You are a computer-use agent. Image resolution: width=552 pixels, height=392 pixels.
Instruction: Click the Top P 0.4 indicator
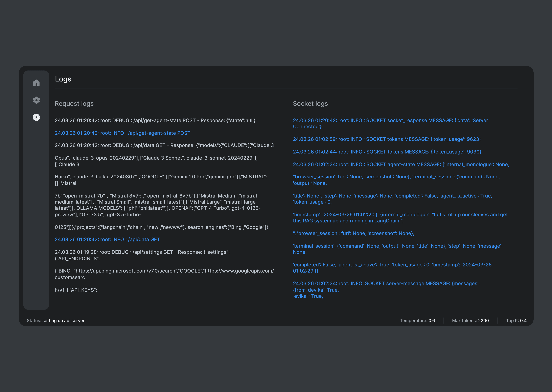(516, 321)
